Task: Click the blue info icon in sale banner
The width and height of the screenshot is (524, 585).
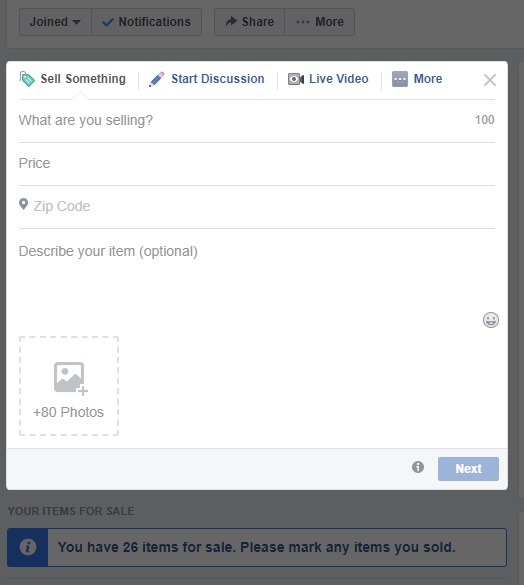Action: 28,547
